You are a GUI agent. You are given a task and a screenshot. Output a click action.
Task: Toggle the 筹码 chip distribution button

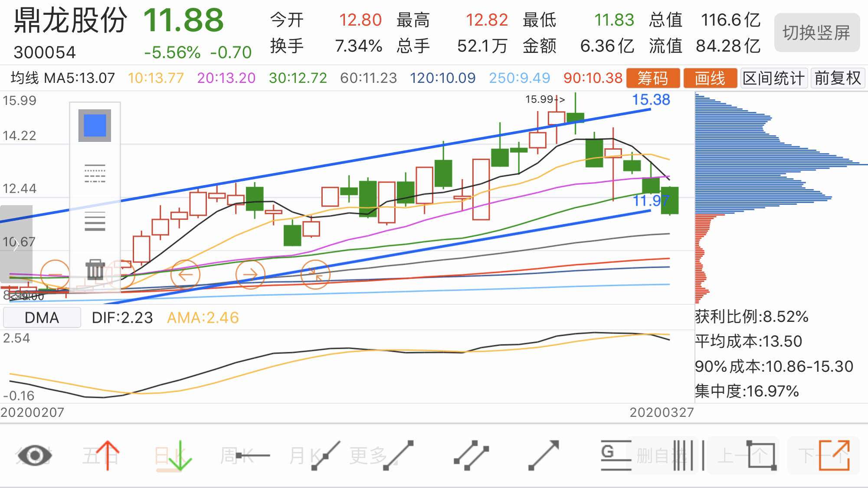653,78
